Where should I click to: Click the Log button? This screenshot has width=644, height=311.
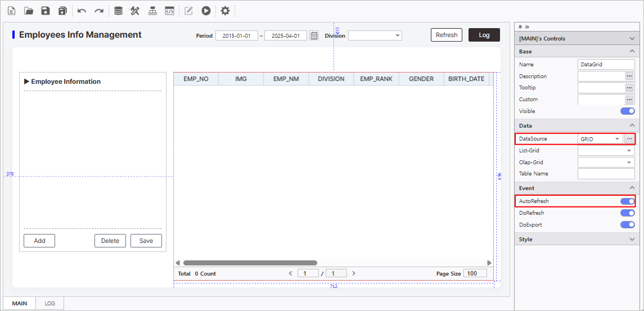coord(484,35)
